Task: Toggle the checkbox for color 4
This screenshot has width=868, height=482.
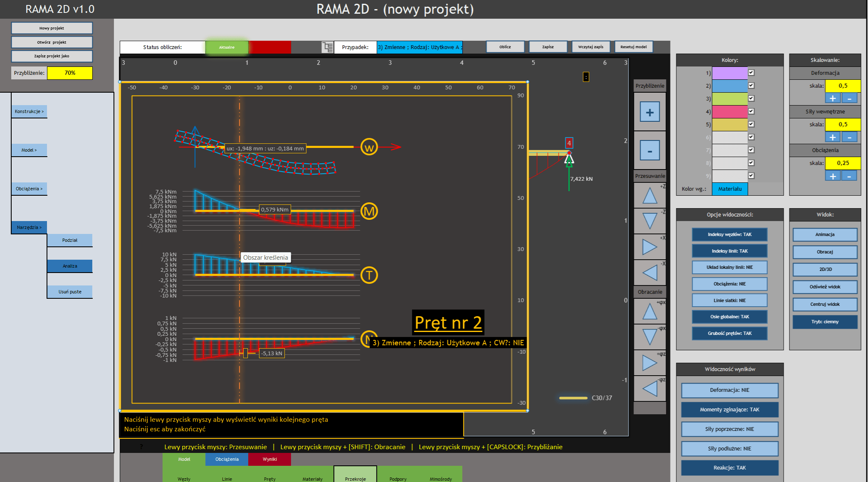Action: [x=751, y=111]
